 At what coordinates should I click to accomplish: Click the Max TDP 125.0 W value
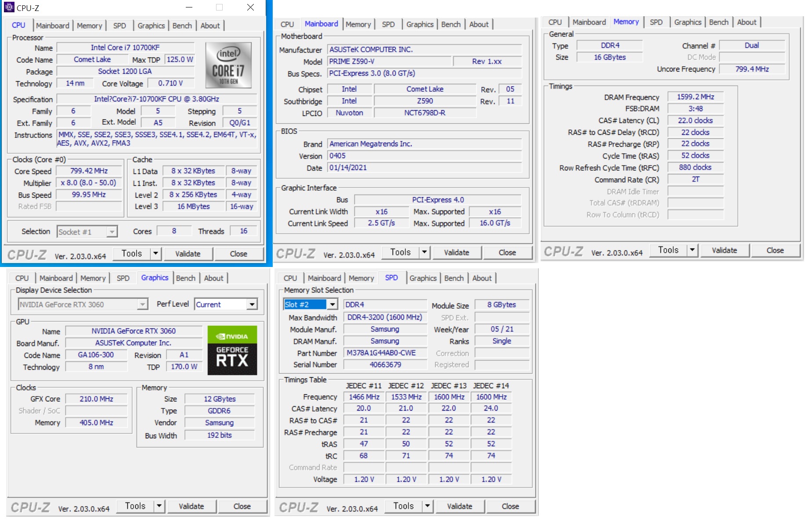tap(180, 59)
